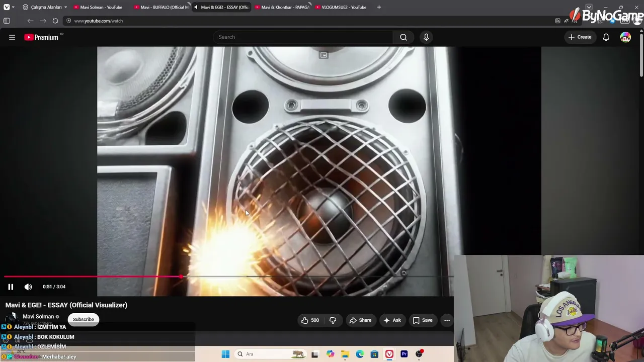
Task: Open Vivaldi from the taskbar
Action: click(x=389, y=354)
